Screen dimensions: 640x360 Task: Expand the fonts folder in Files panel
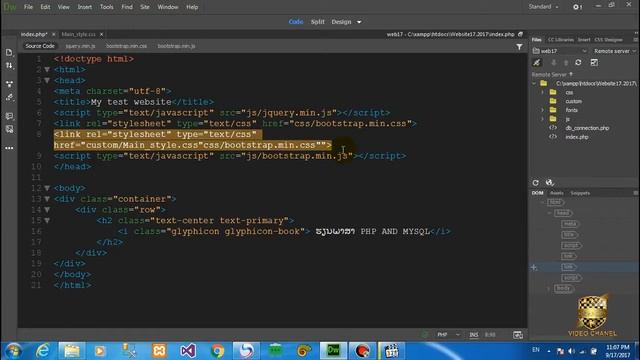[542, 110]
